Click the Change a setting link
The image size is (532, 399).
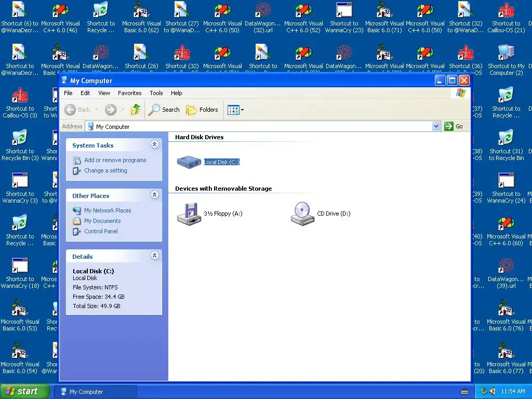tap(105, 170)
